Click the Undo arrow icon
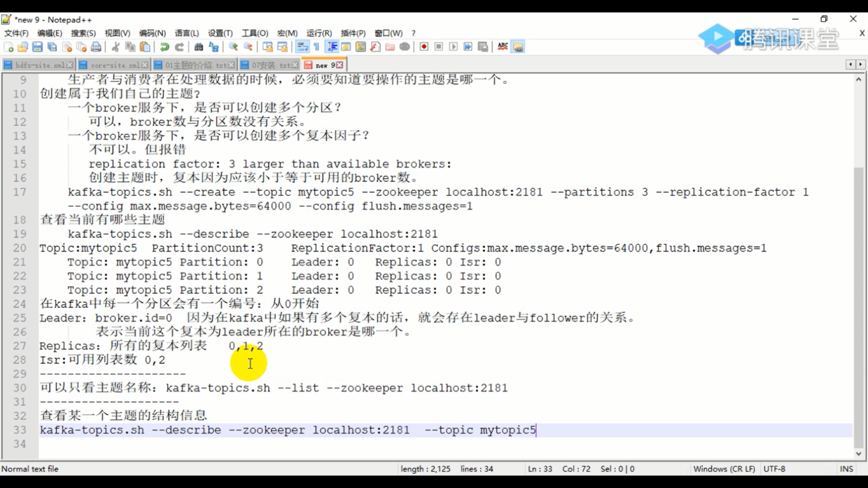 point(165,47)
